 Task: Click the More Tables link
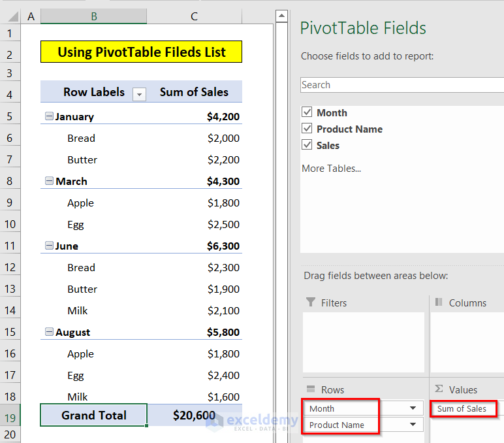331,169
